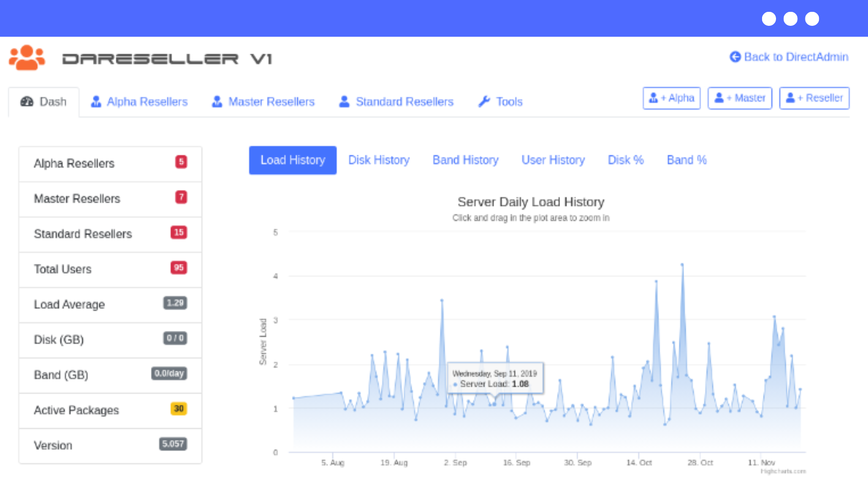Screen dimensions: 868x488
Task: Go to the Standard Resellers tab
Action: 396,102
